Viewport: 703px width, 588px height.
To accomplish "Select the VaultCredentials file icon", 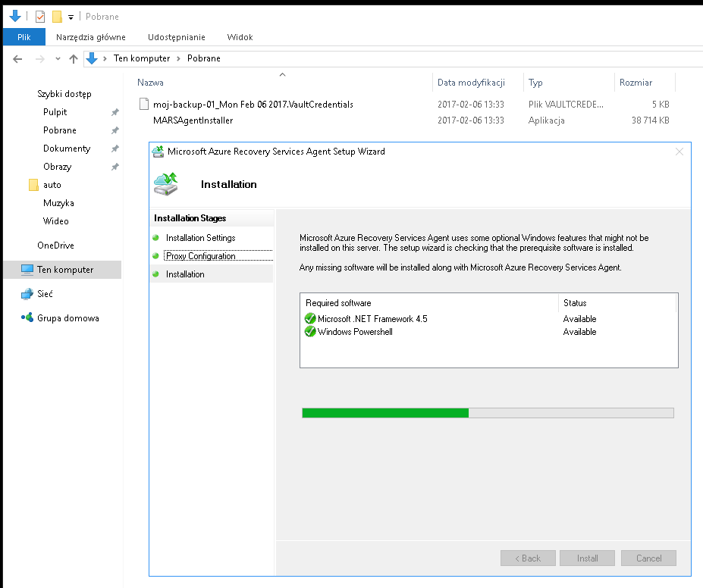I will click(144, 104).
